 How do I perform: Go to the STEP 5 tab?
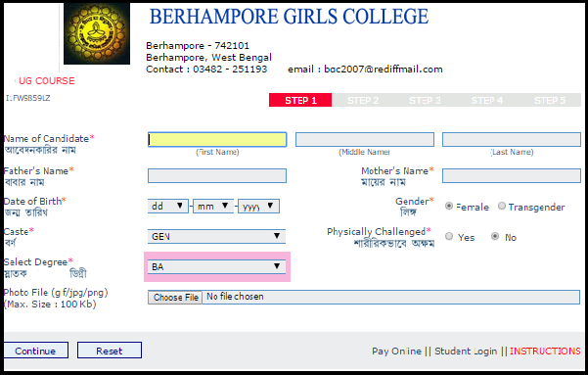pyautogui.click(x=550, y=100)
